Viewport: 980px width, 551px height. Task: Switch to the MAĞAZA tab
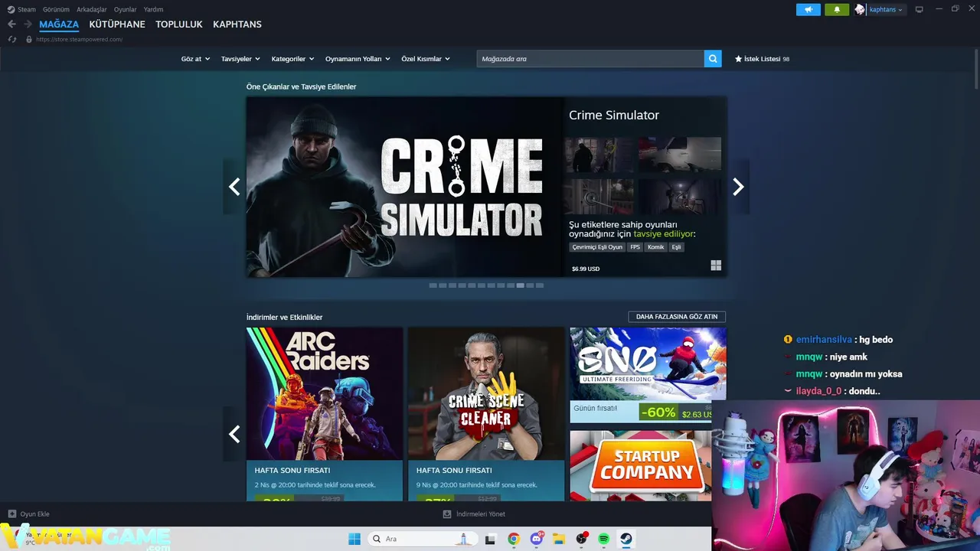pyautogui.click(x=59, y=24)
